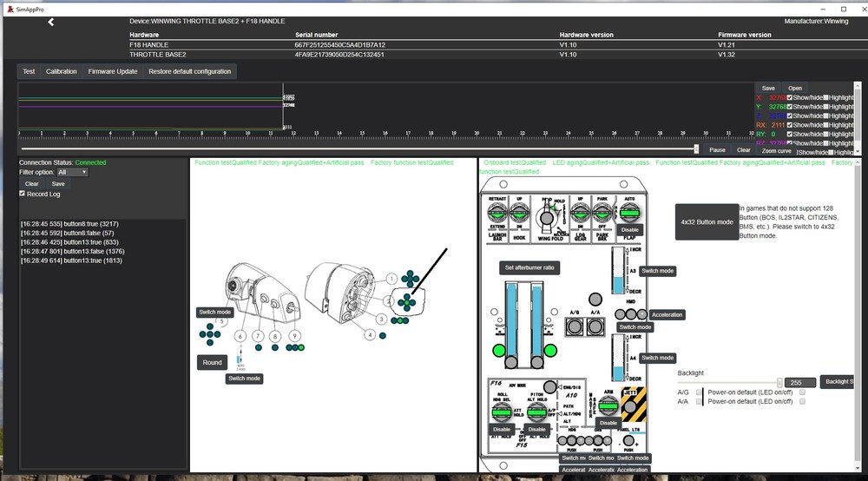
Task: Click Set afterburner ratio
Action: [529, 268]
